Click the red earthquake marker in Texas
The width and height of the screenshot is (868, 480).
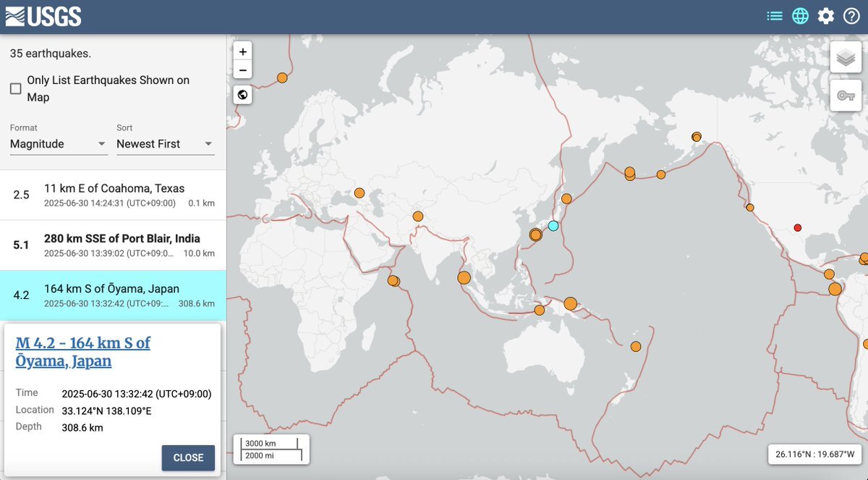[798, 227]
